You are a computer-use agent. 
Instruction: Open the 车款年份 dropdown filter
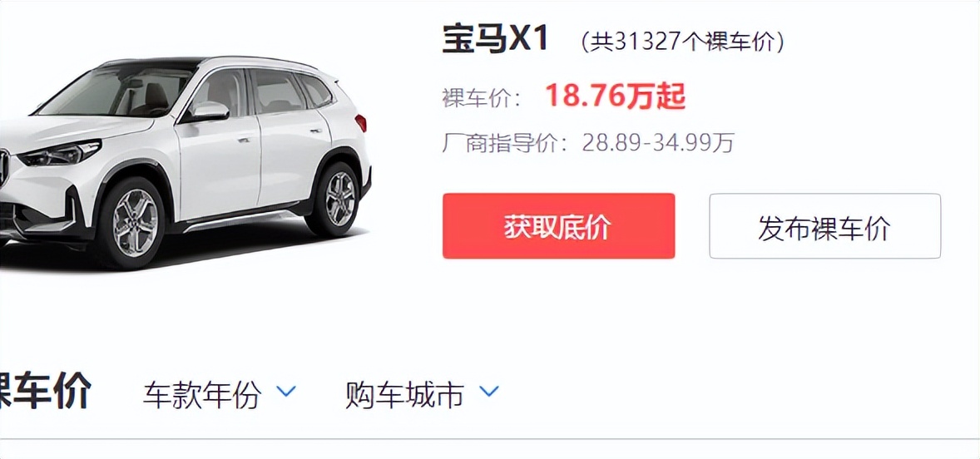coord(220,395)
